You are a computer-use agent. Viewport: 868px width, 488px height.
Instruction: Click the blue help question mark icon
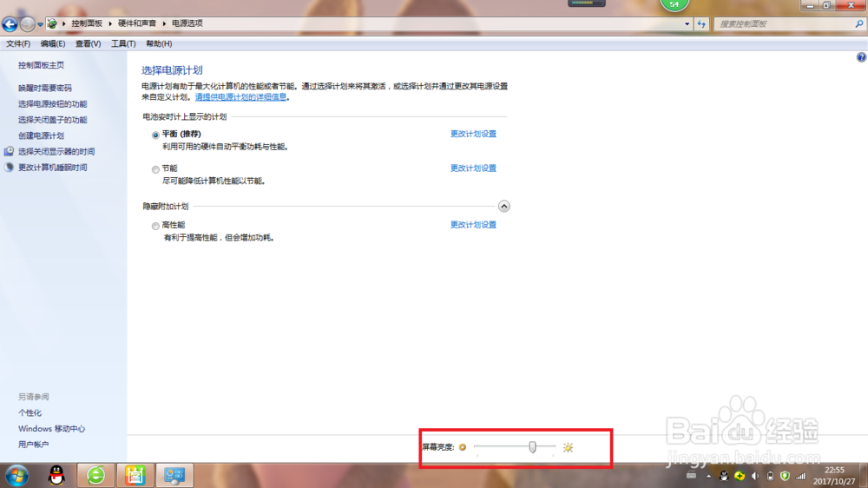[861, 57]
